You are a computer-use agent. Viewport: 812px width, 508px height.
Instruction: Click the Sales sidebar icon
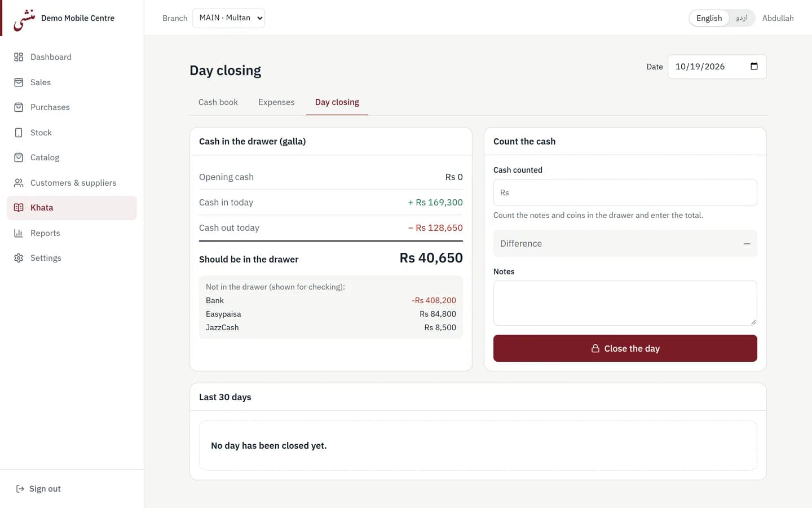pyautogui.click(x=19, y=82)
